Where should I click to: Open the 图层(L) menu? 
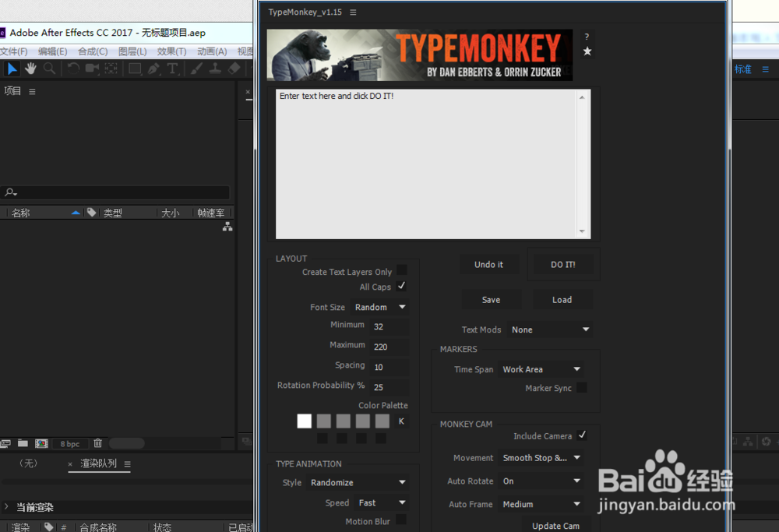tap(132, 51)
